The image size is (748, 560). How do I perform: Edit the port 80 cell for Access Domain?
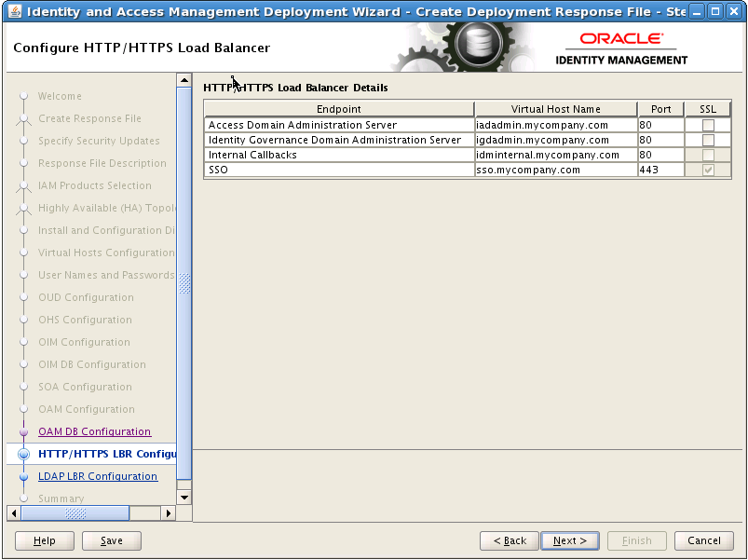point(661,125)
